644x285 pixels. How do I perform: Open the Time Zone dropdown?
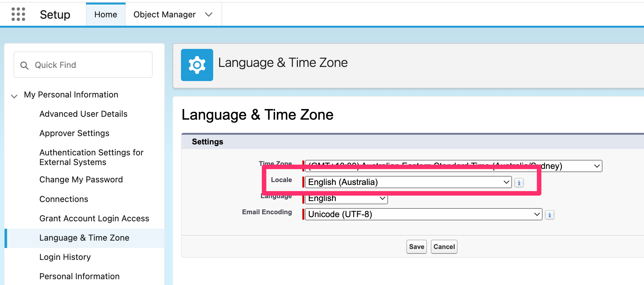(453, 166)
